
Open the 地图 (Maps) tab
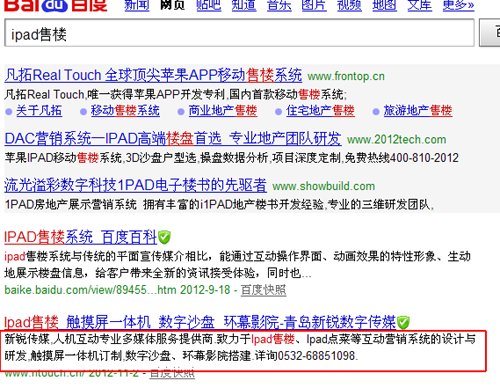tap(384, 5)
